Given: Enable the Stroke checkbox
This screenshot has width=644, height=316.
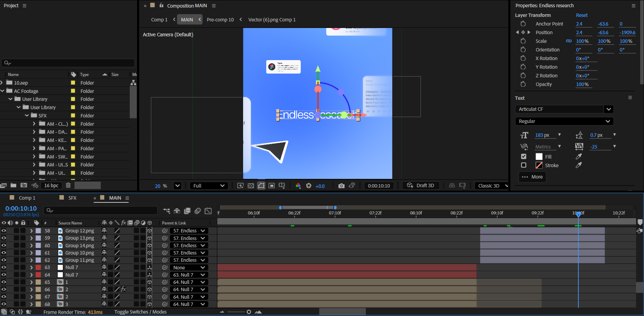Looking at the screenshot, I should point(524,165).
